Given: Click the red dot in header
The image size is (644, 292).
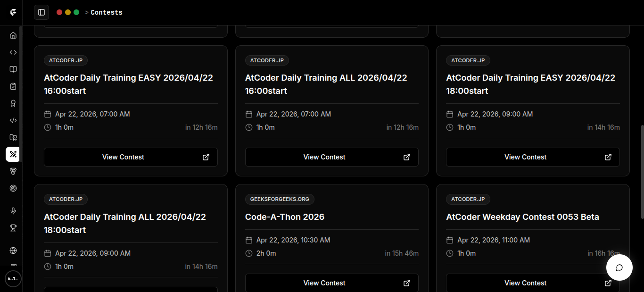Looking at the screenshot, I should (59, 12).
